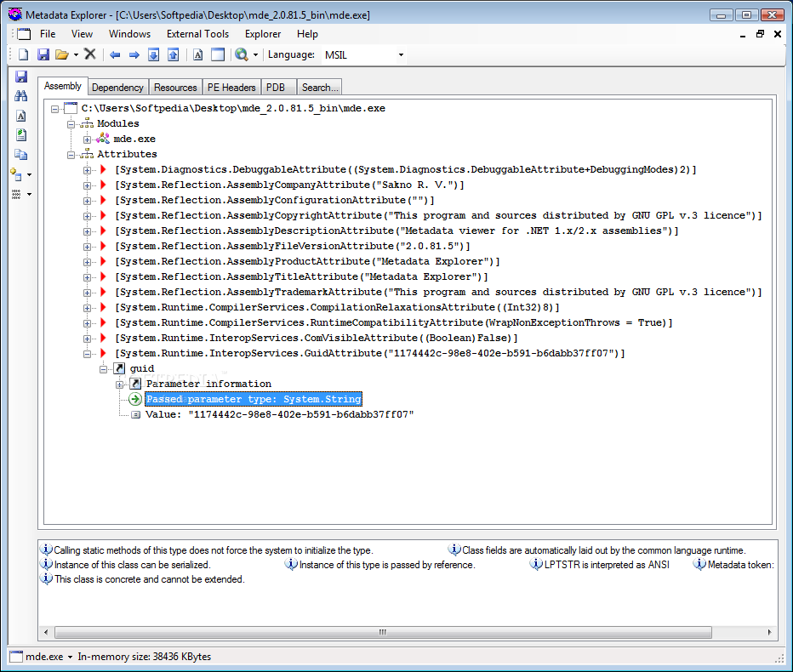Image resolution: width=793 pixels, height=672 pixels.
Task: Select the AssemblyTitleAttribute "Metadata Explorer" row
Action: (301, 277)
